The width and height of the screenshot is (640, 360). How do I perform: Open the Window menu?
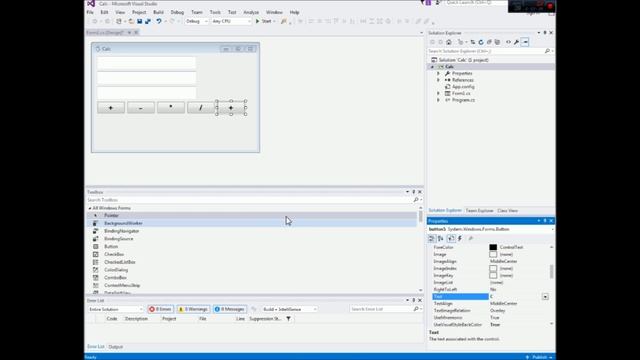click(x=274, y=12)
